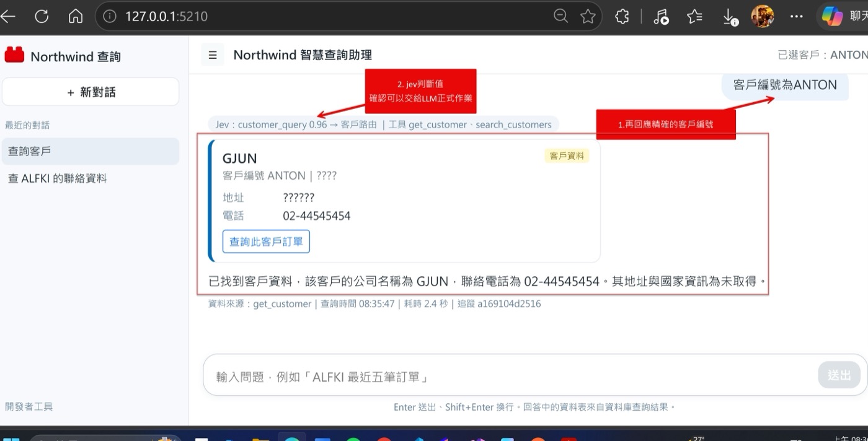Select the 客戶編號 ANTON line
868x441 pixels.
coord(280,176)
